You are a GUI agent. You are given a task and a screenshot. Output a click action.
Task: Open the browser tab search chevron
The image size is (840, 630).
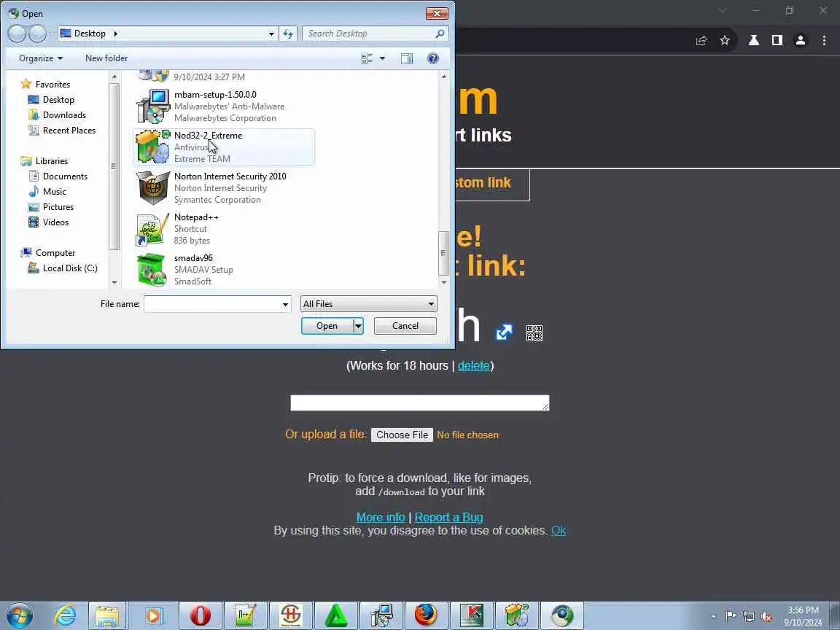click(x=723, y=10)
